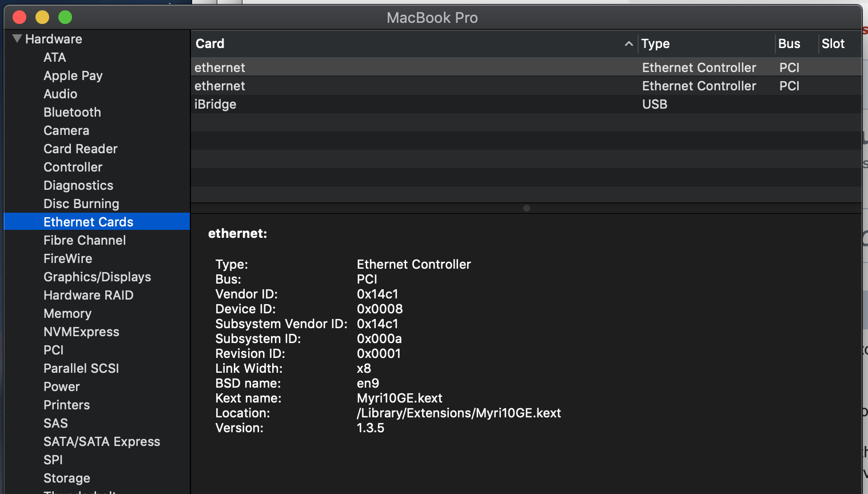Viewport: 868px width, 494px height.
Task: Select Printers in the sidebar
Action: (67, 405)
